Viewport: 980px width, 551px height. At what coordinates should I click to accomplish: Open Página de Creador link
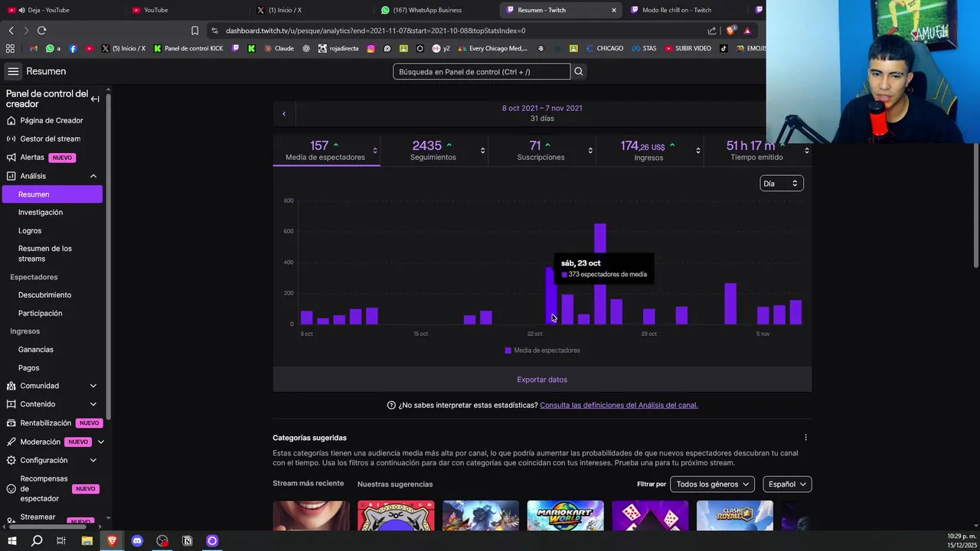coord(51,120)
